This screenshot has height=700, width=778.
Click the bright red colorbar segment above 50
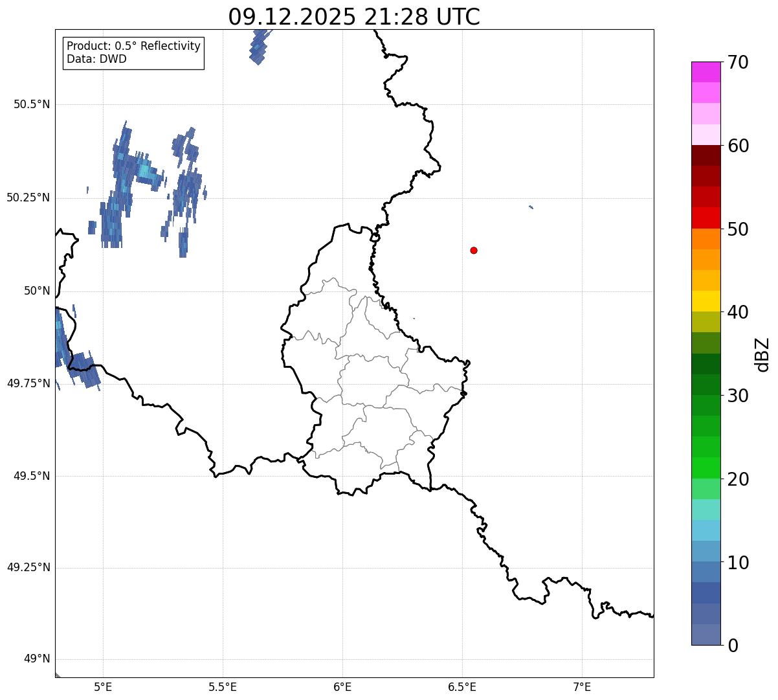(706, 218)
